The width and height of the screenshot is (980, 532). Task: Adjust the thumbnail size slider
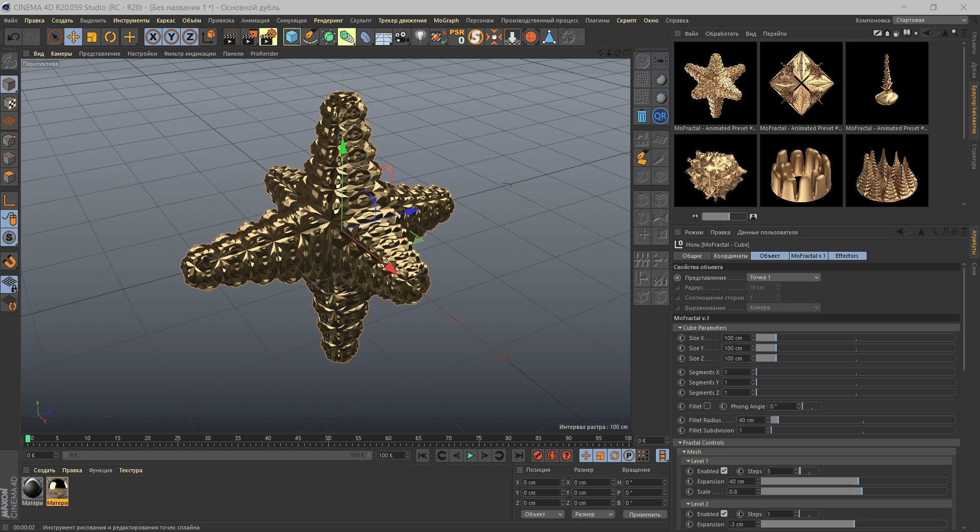click(724, 216)
